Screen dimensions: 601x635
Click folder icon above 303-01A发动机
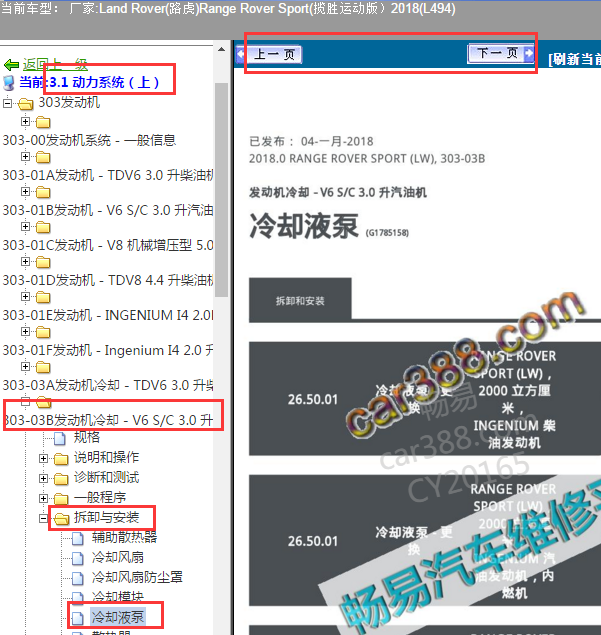(43, 157)
